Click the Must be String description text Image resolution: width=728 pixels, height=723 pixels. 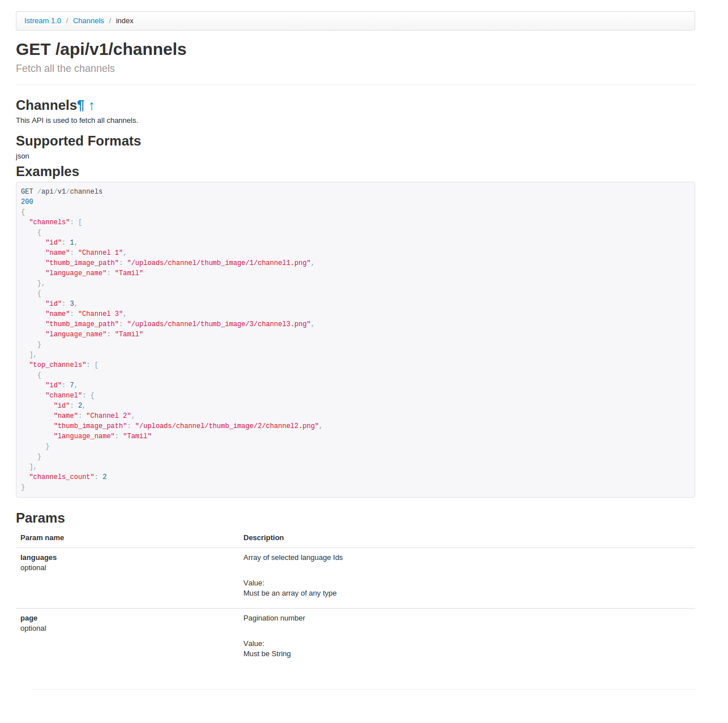[267, 654]
